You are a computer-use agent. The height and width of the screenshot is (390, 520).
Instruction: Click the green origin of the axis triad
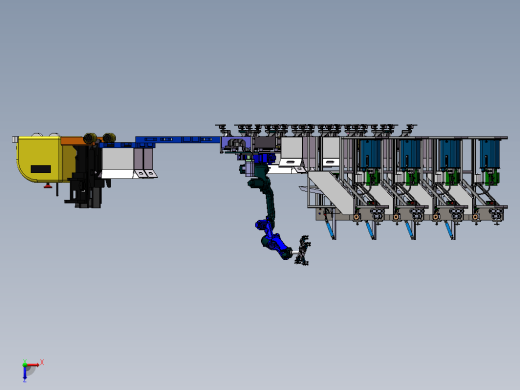[25, 364]
